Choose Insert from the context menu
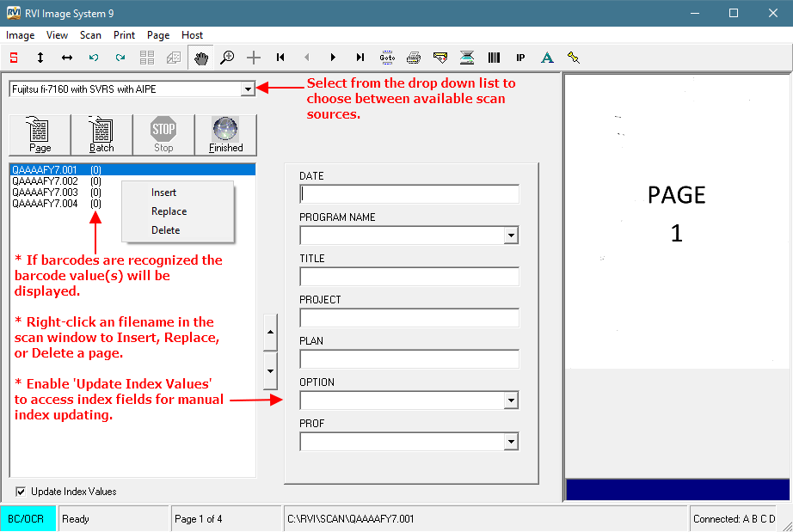This screenshot has height=532, width=793. tap(177, 193)
